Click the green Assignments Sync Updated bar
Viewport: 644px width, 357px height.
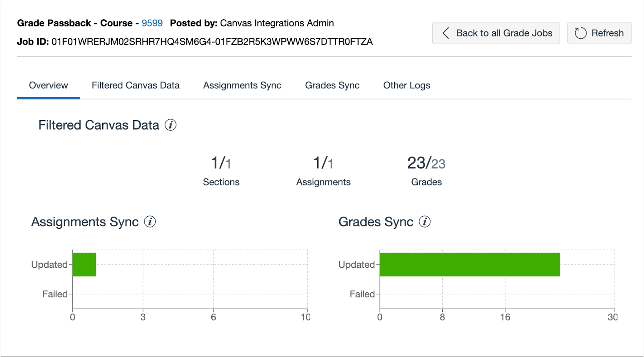pyautogui.click(x=84, y=265)
